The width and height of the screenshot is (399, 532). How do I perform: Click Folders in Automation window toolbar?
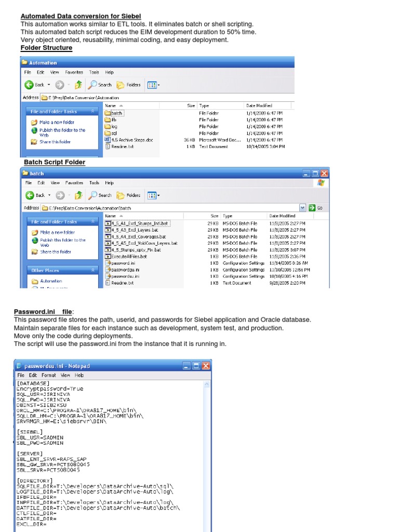(128, 85)
